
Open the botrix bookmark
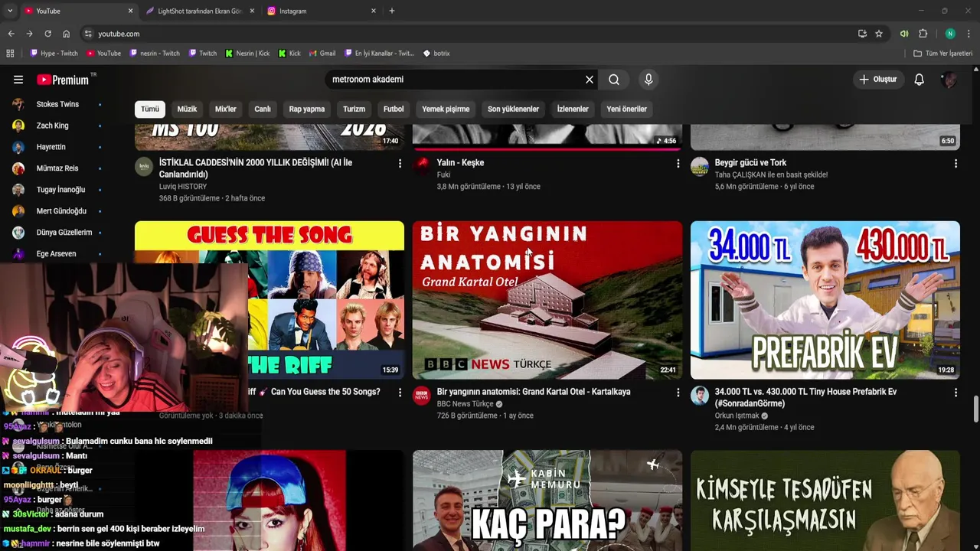click(x=436, y=54)
